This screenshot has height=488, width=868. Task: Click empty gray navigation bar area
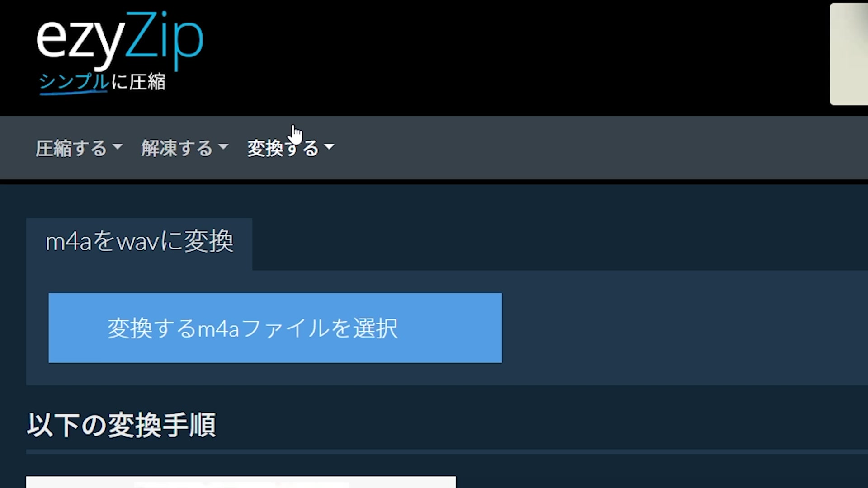pyautogui.click(x=588, y=148)
